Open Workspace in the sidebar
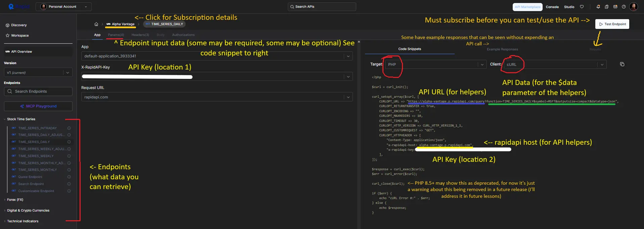Image resolution: width=644 pixels, height=229 pixels. (x=20, y=35)
